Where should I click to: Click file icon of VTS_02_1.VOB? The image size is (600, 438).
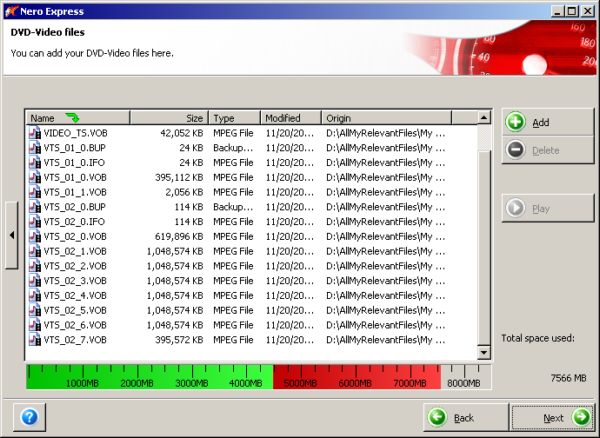tap(35, 251)
